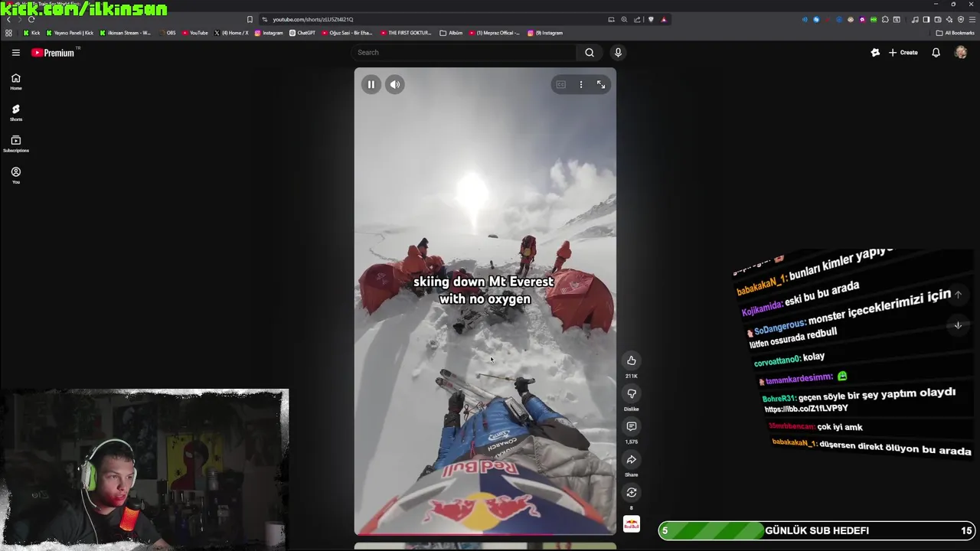Open the account avatar menu
This screenshot has width=980, height=551.
[961, 53]
